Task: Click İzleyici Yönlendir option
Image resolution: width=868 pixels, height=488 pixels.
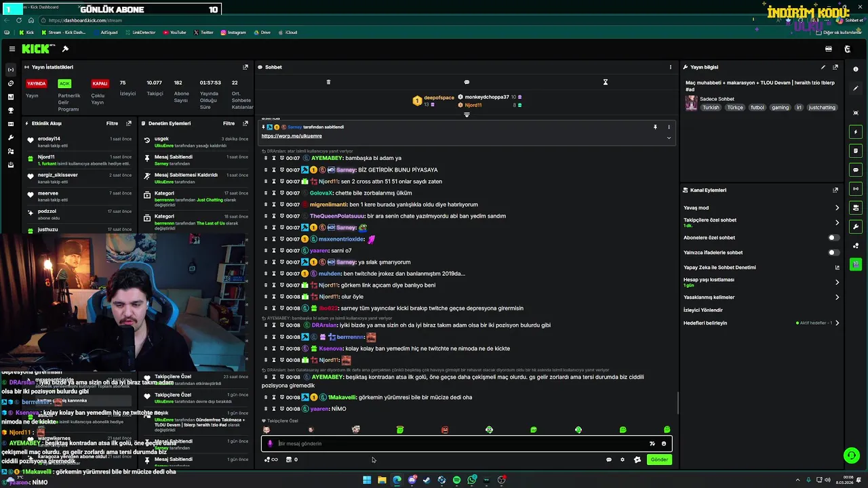Action: pos(703,310)
